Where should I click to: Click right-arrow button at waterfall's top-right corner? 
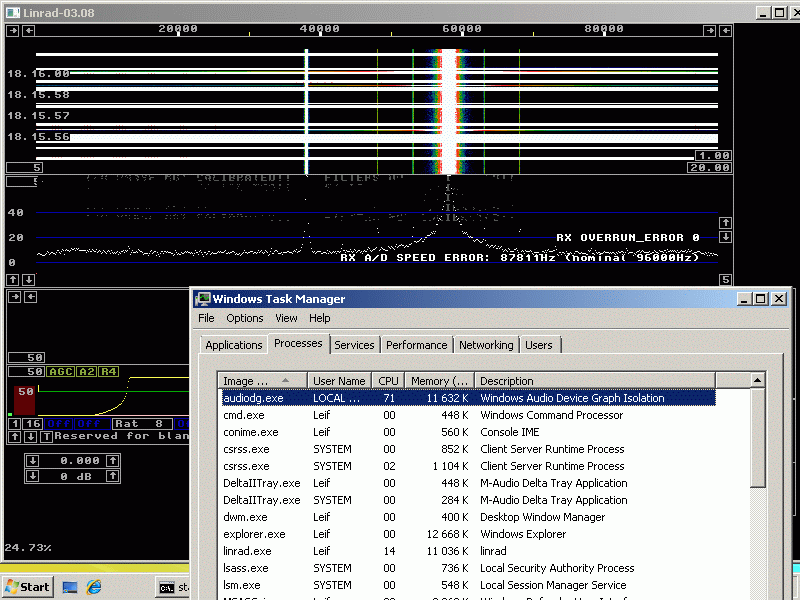(x=709, y=31)
